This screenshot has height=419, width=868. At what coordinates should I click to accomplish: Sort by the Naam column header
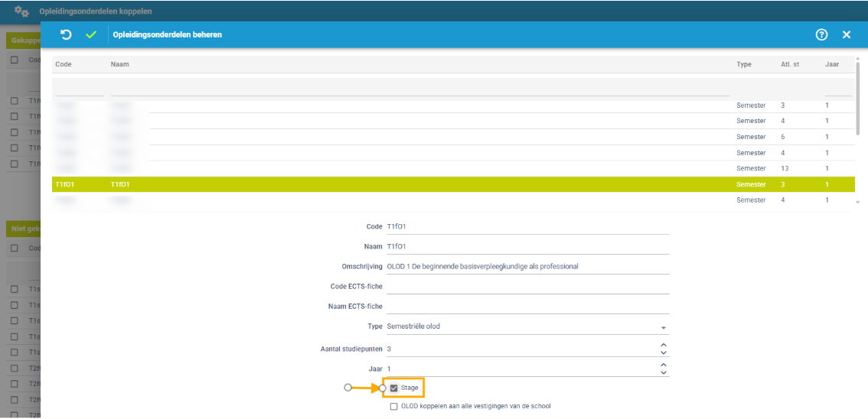pyautogui.click(x=120, y=64)
